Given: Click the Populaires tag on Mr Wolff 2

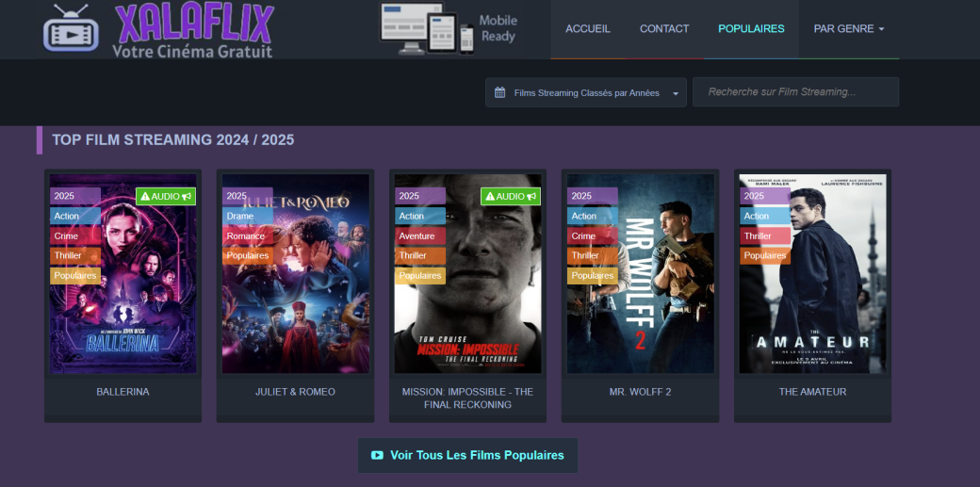Looking at the screenshot, I should [x=593, y=276].
